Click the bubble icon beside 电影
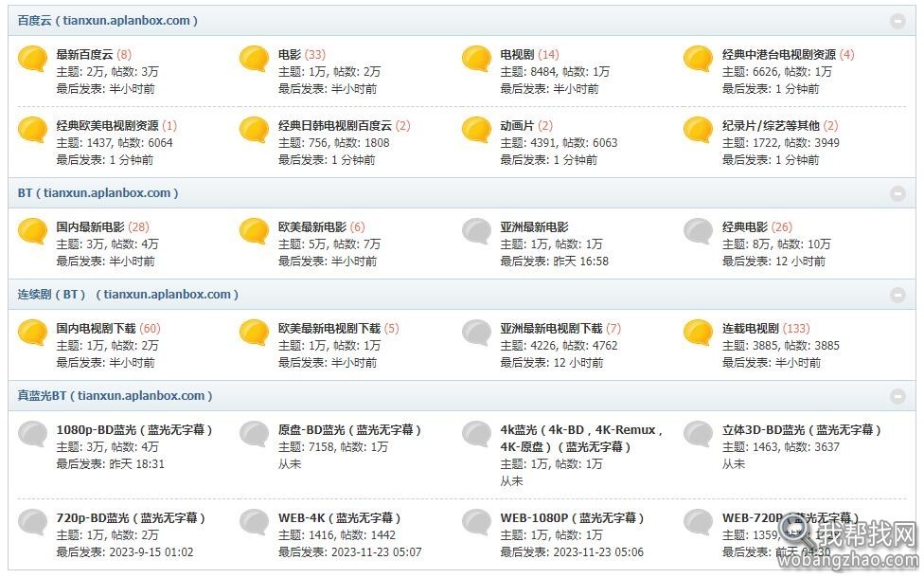This screenshot has height=578, width=924. coord(255,59)
